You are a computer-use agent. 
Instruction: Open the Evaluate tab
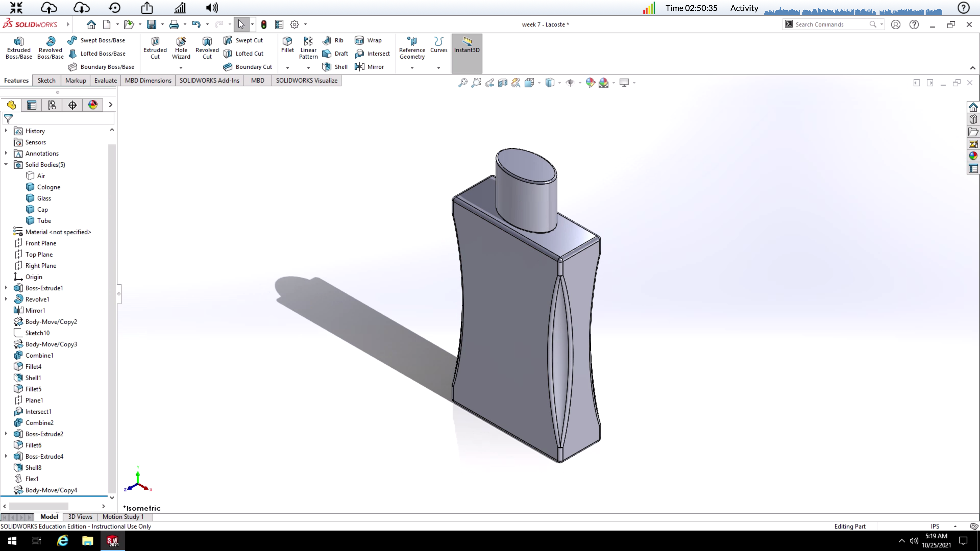tap(105, 80)
